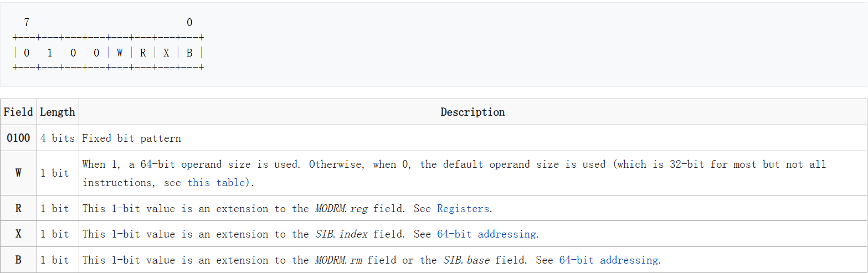868x273 pixels.
Task: Click the Description column header
Action: 472,112
